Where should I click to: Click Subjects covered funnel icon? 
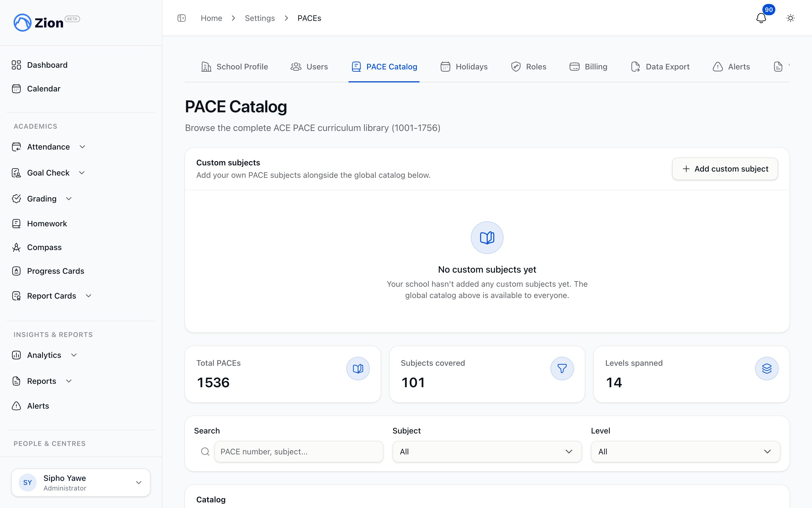click(562, 369)
